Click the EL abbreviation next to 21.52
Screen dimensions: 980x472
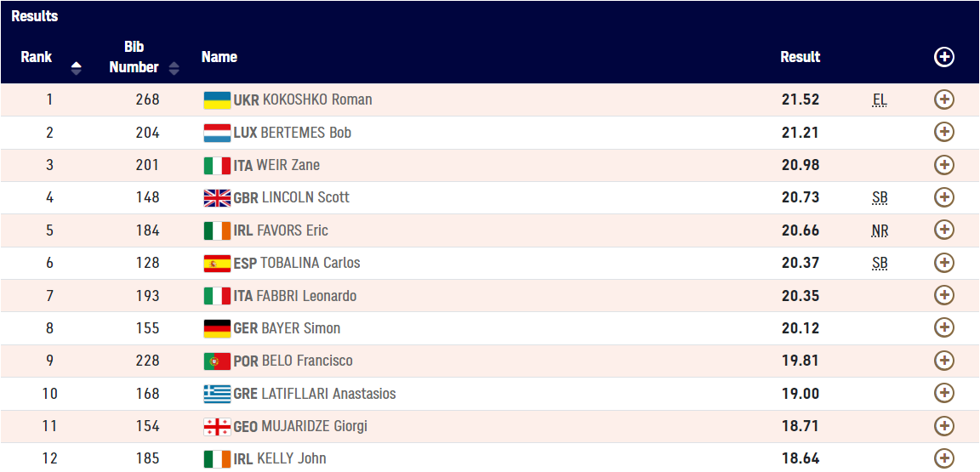coord(880,100)
